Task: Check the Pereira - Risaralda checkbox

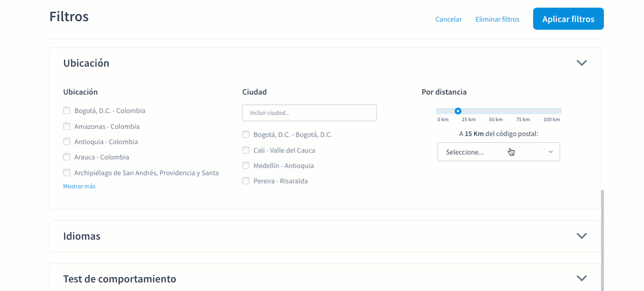Action: pyautogui.click(x=246, y=180)
